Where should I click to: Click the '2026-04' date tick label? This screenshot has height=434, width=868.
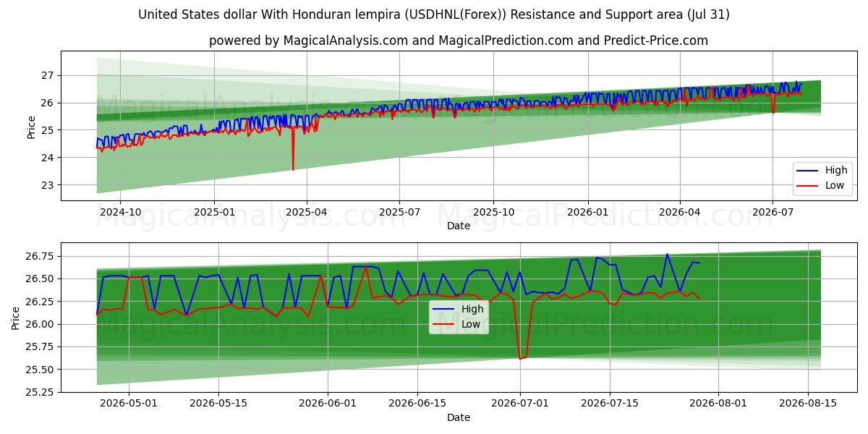point(680,213)
